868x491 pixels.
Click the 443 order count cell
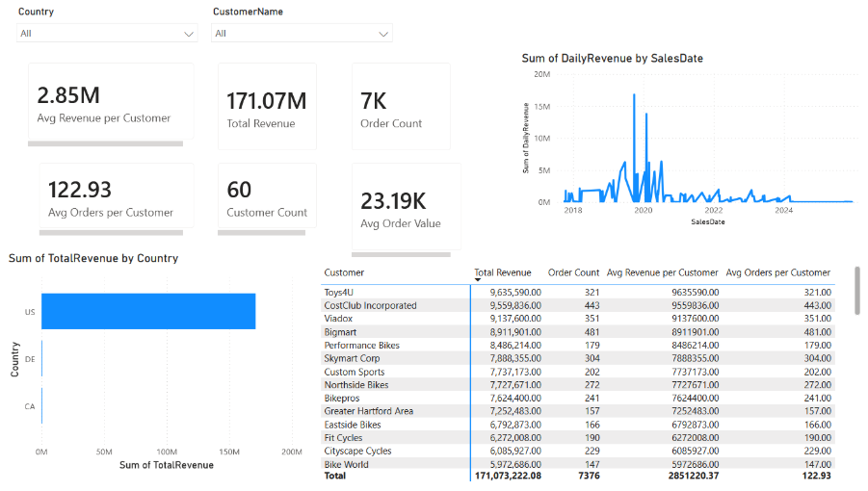click(x=592, y=305)
